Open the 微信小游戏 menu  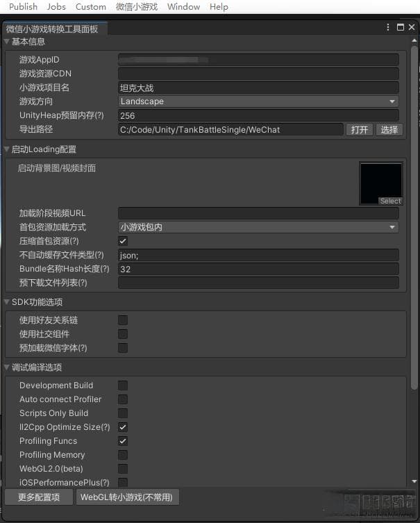coord(137,7)
